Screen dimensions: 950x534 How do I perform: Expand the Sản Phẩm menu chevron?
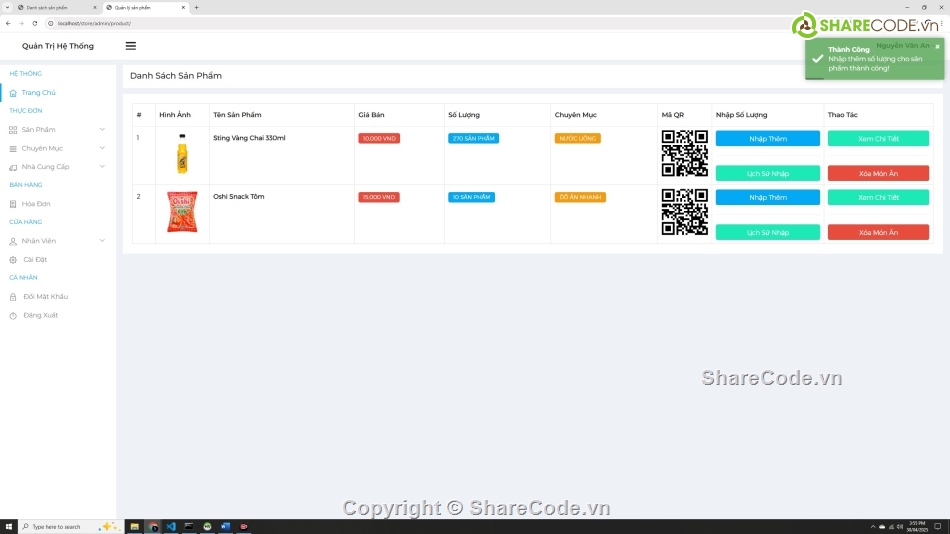point(102,130)
